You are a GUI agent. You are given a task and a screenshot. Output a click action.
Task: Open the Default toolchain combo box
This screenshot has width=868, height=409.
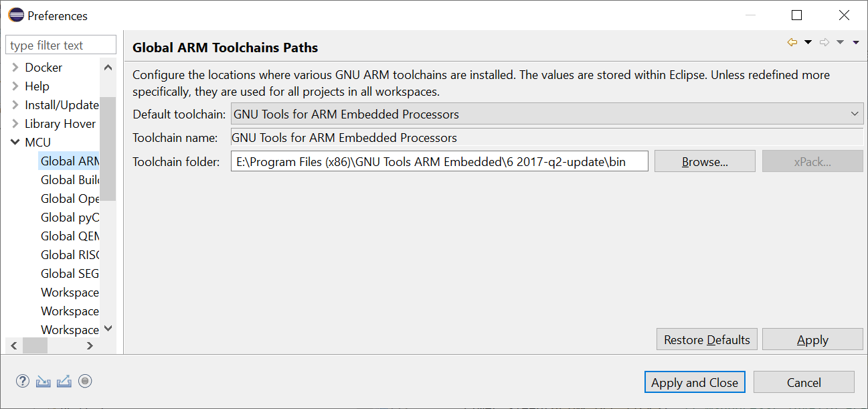(x=547, y=114)
